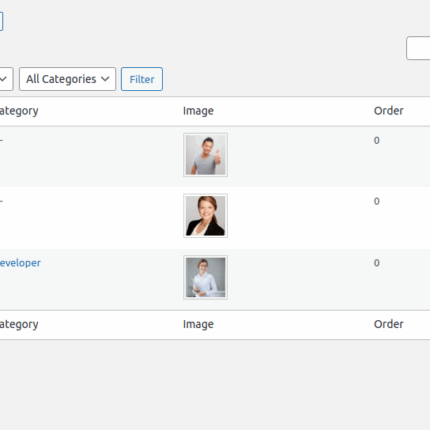Click the chevron arrow inside All Categories

pyautogui.click(x=105, y=79)
